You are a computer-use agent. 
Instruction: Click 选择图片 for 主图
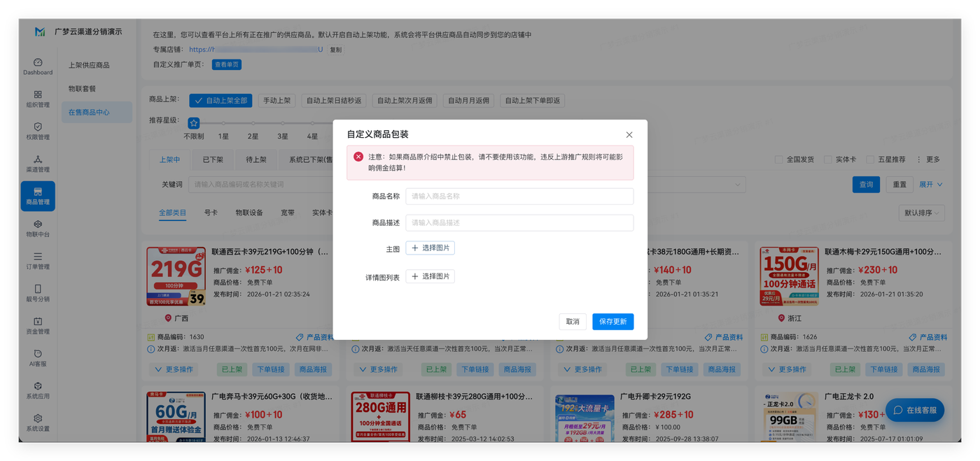coord(430,248)
